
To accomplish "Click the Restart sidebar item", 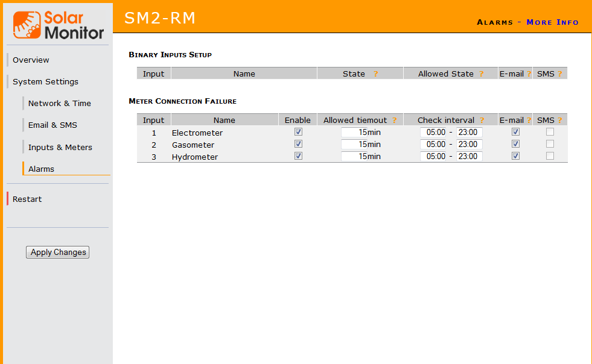I will [27, 199].
